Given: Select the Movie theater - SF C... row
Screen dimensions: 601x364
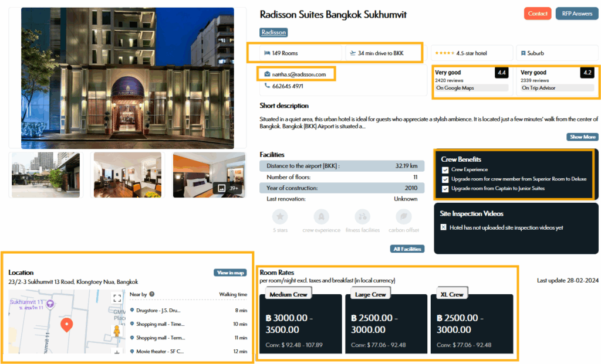Looking at the screenshot, I should (x=188, y=351).
